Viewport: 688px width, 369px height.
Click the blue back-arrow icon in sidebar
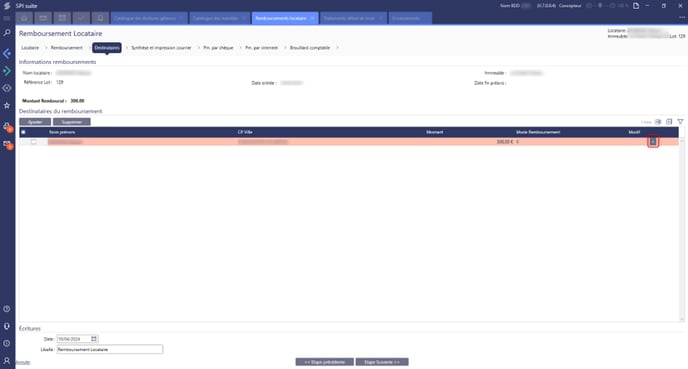7,54
